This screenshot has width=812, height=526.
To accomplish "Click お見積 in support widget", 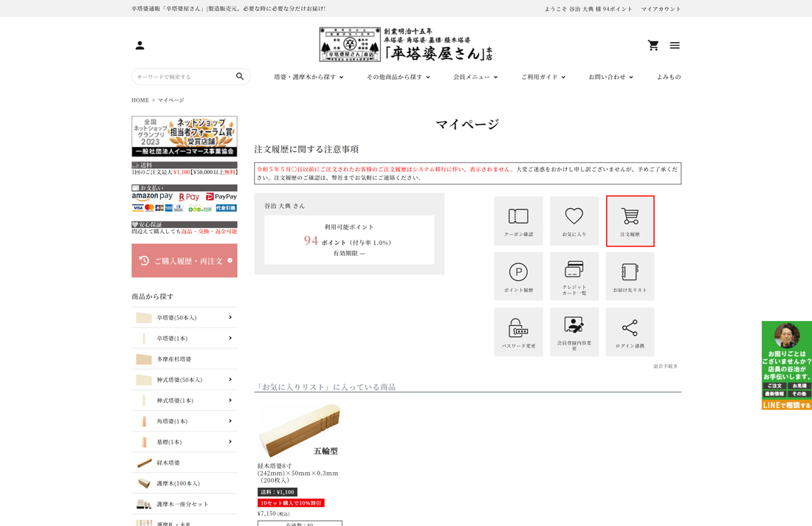I will click(799, 386).
